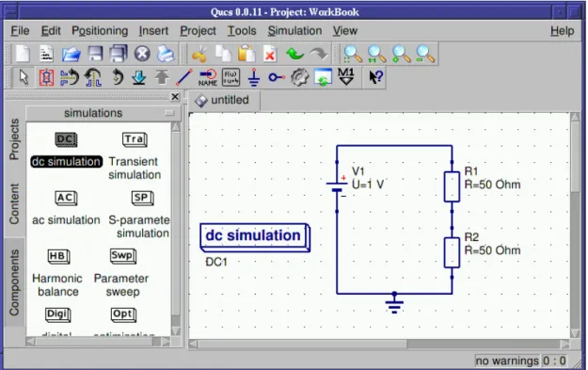This screenshot has height=370, width=588.
Task: Insert an equation
Action: point(230,78)
